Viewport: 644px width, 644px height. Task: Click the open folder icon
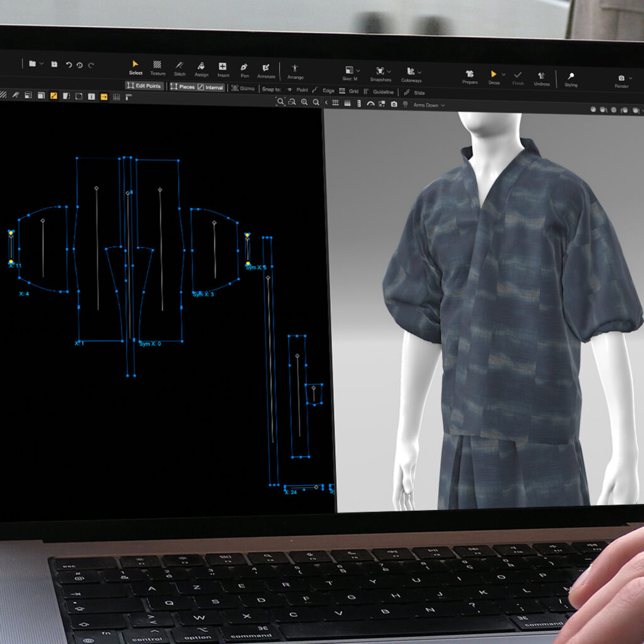pyautogui.click(x=32, y=64)
